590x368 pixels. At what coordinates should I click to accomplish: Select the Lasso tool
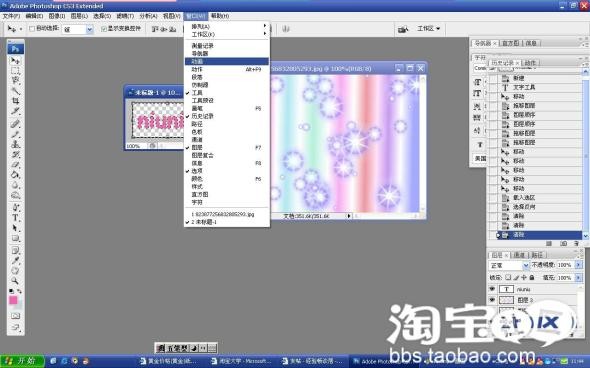point(15,80)
